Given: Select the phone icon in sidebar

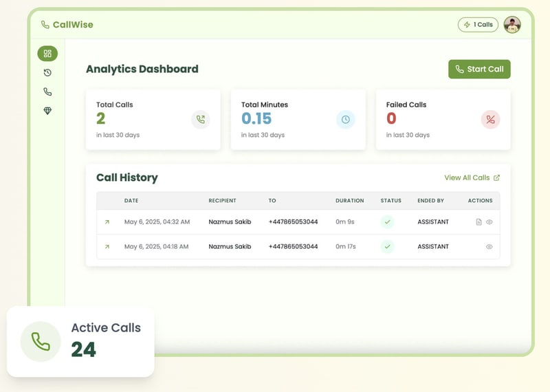Looking at the screenshot, I should tap(47, 91).
